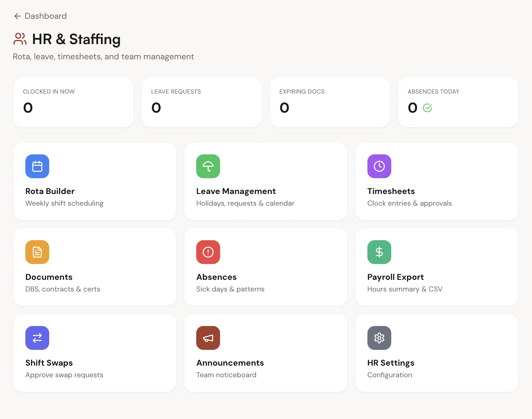The height and width of the screenshot is (419, 532).
Task: Click the red Absences alert icon
Action: (208, 252)
